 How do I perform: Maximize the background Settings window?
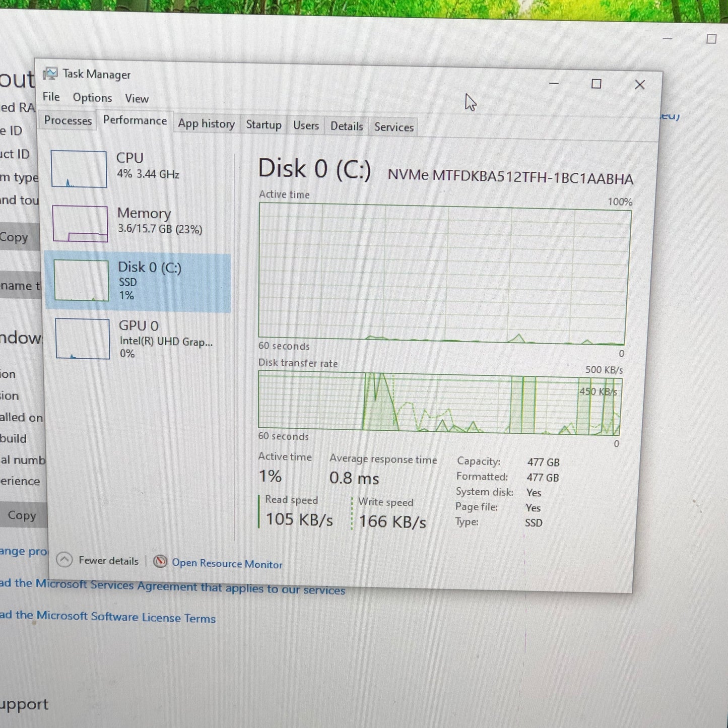tap(711, 39)
